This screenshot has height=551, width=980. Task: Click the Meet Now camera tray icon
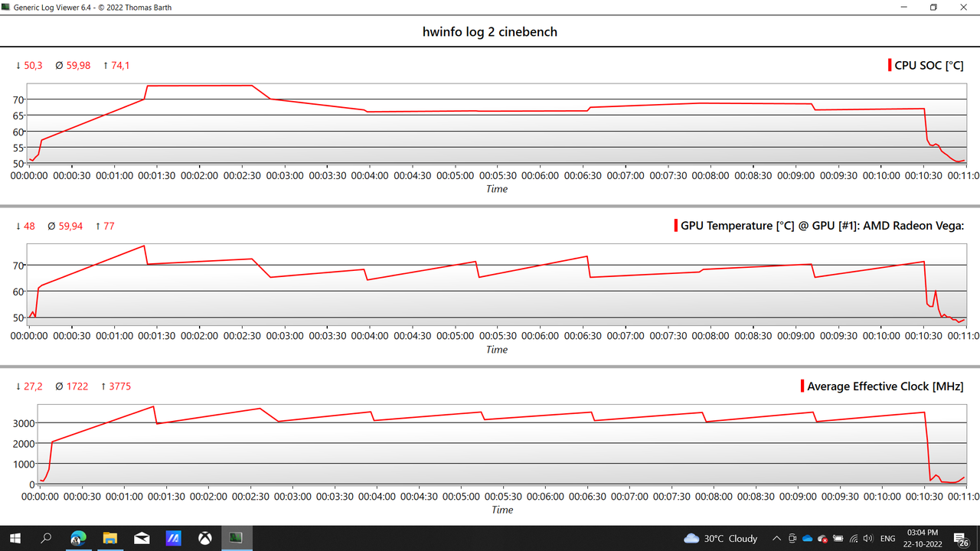(x=792, y=538)
